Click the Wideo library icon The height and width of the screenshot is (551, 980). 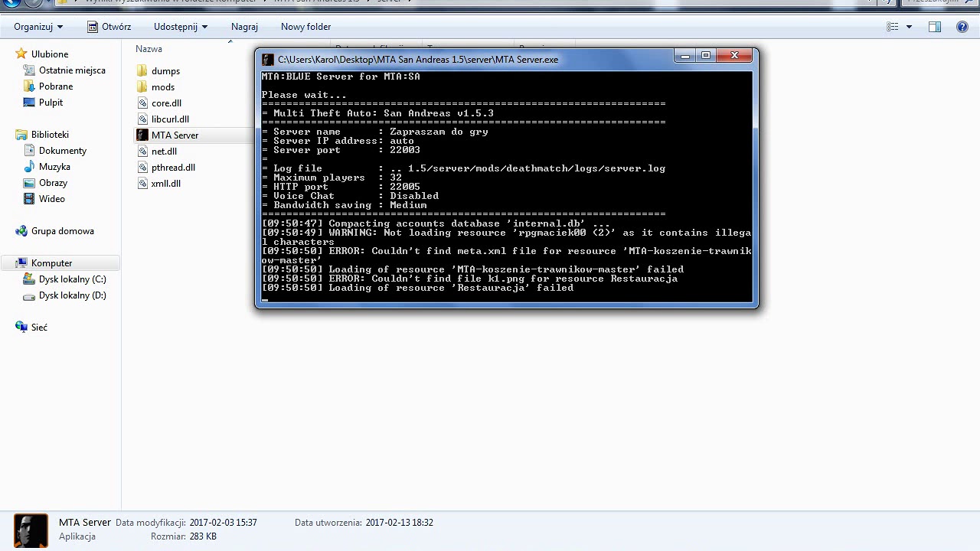coord(29,198)
